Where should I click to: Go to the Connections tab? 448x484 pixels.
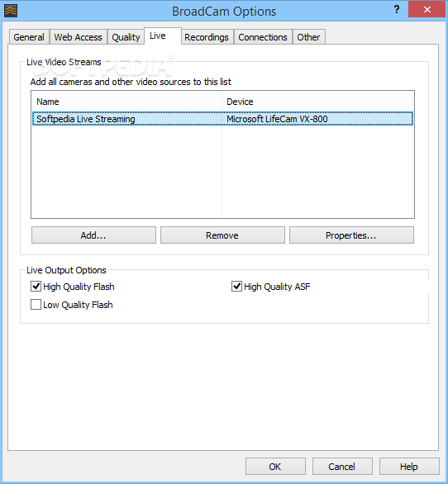[263, 37]
